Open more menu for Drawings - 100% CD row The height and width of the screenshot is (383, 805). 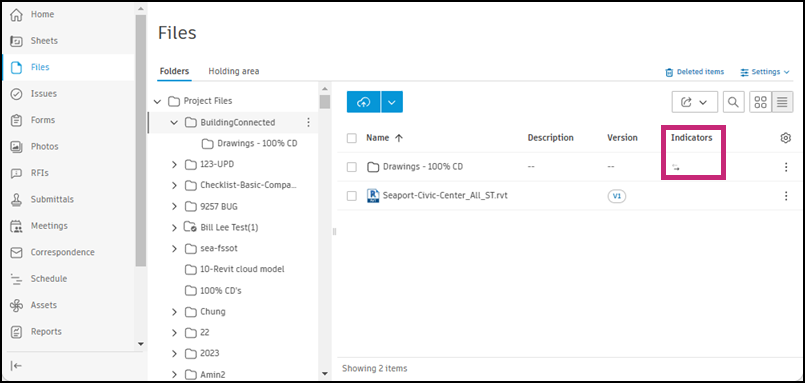point(785,167)
